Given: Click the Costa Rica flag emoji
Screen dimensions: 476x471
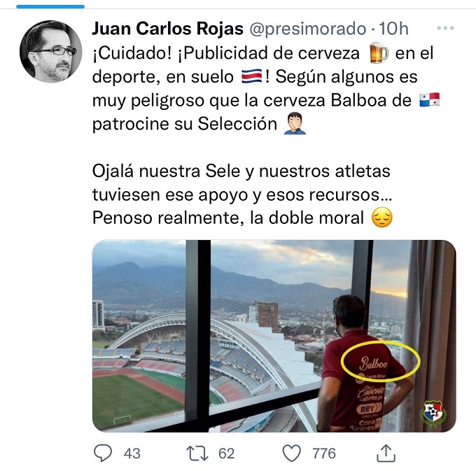Looking at the screenshot, I should click(252, 76).
